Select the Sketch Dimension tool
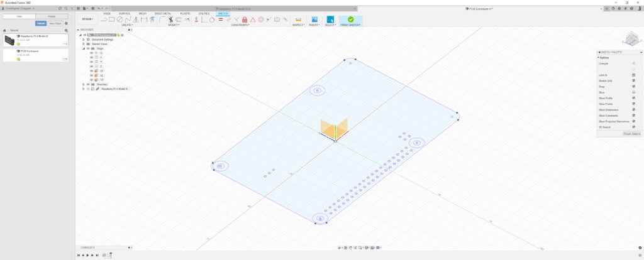Image resolution: width=644 pixels, height=260 pixels. coord(144,19)
